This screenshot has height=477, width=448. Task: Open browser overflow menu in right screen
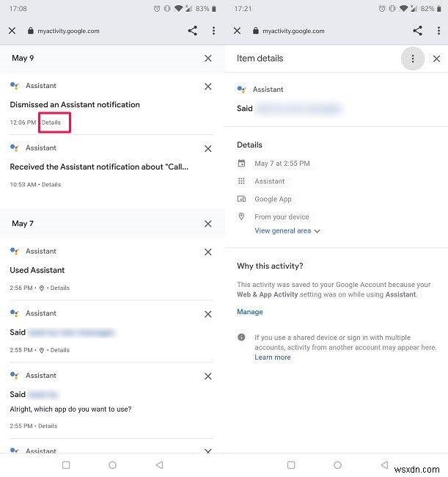(x=438, y=30)
